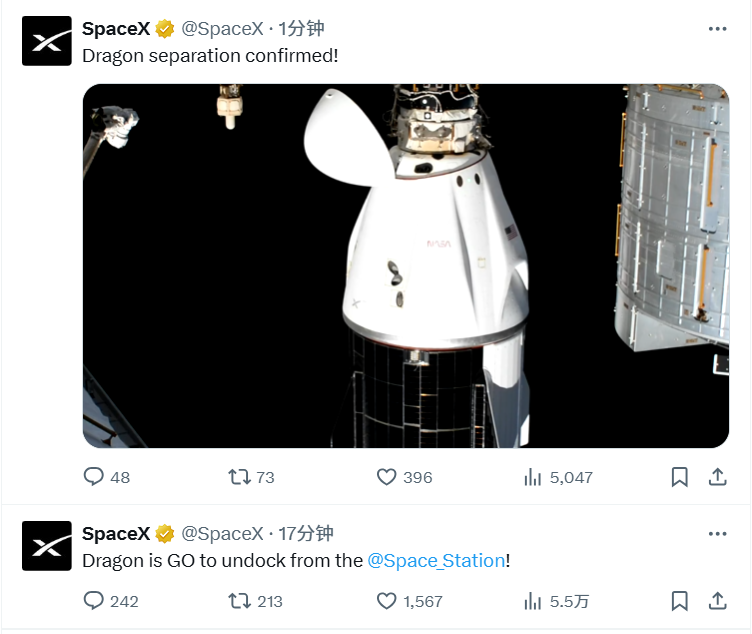
Task: Open more options on the undock tweet
Action: 717,533
